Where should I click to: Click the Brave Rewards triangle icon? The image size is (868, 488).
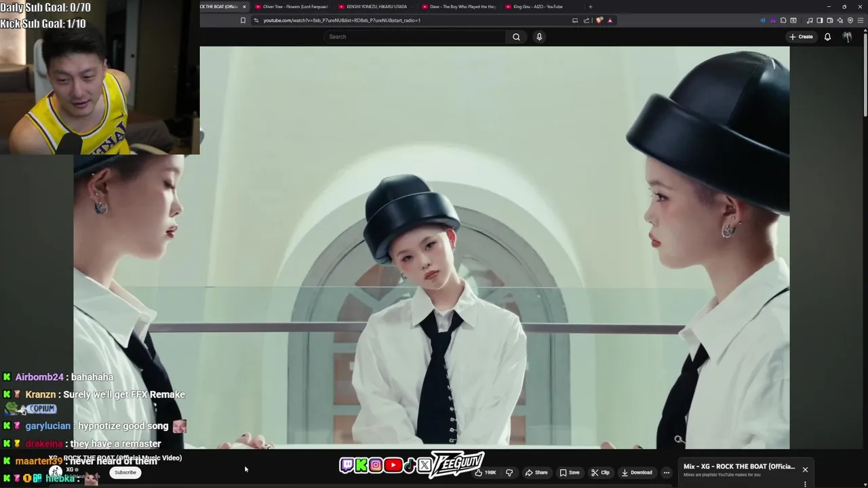pos(610,20)
